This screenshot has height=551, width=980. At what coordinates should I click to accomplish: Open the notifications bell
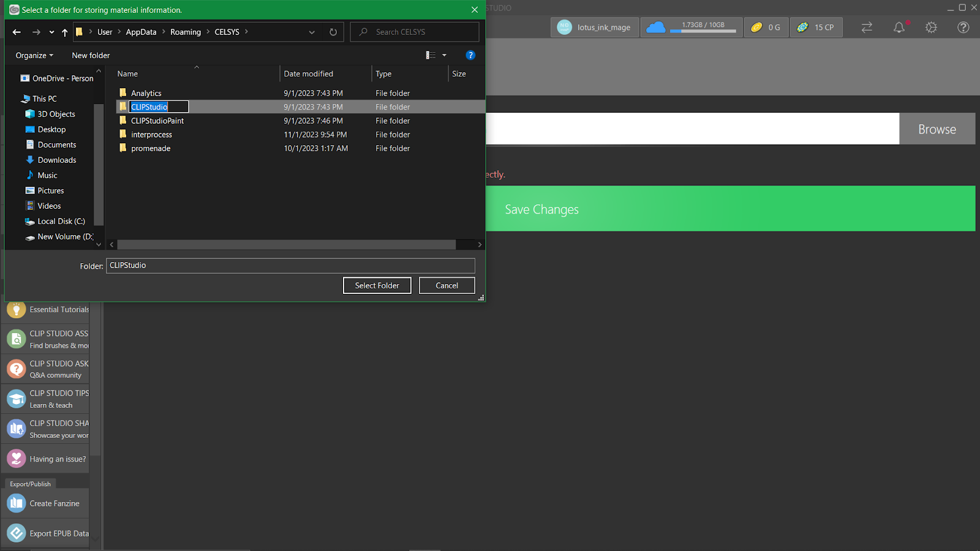pos(899,28)
